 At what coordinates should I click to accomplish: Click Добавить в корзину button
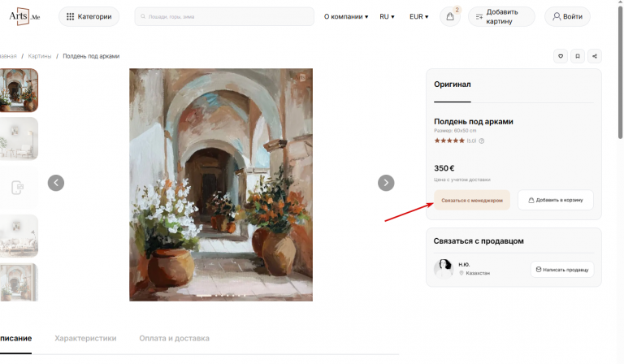(556, 200)
